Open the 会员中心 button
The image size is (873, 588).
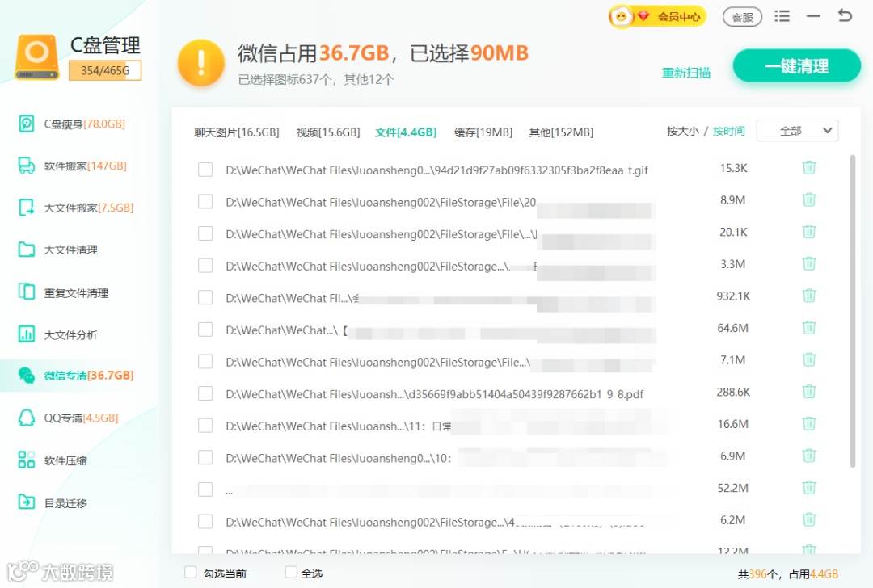point(657,16)
